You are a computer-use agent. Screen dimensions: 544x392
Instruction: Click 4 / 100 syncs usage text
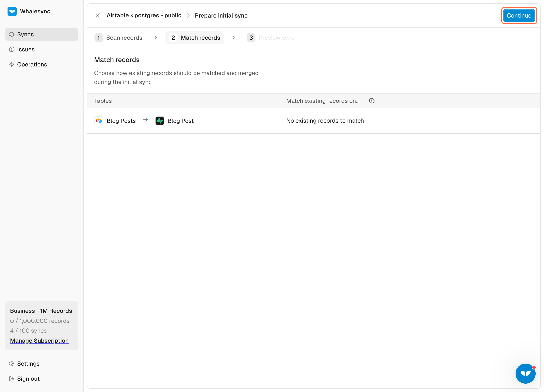tap(28, 331)
